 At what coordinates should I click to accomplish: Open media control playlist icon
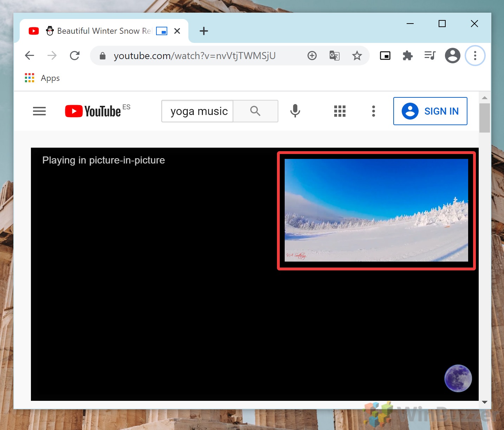(x=430, y=56)
